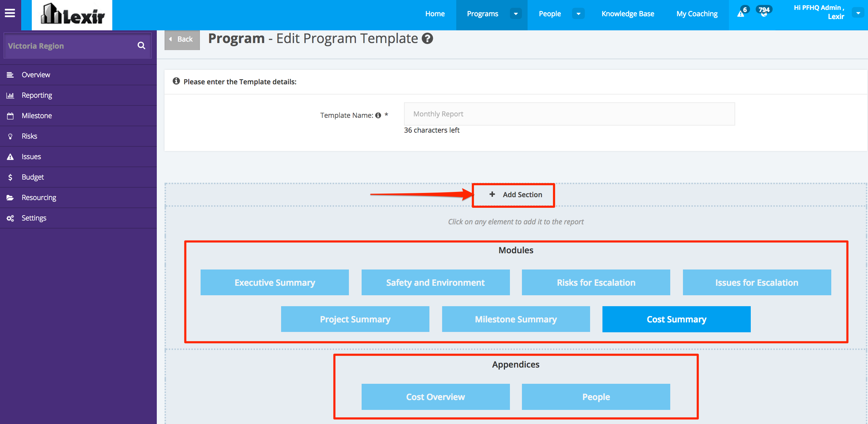Click the Add Section button
This screenshot has width=868, height=424.
pos(515,195)
